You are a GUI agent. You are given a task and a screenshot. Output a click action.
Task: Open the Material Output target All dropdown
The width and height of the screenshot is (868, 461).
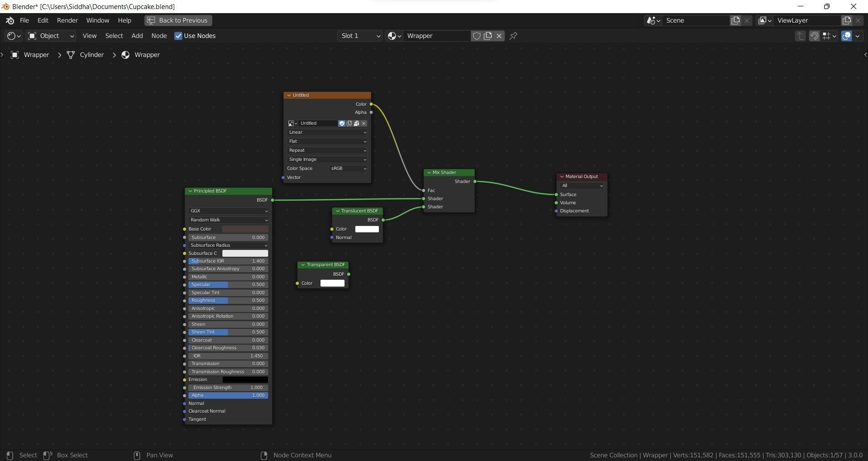point(582,186)
